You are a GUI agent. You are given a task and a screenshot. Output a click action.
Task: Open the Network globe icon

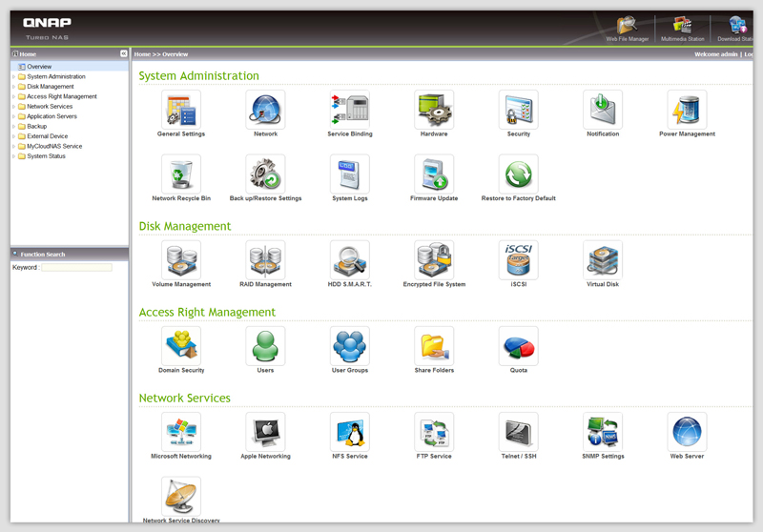point(265,110)
